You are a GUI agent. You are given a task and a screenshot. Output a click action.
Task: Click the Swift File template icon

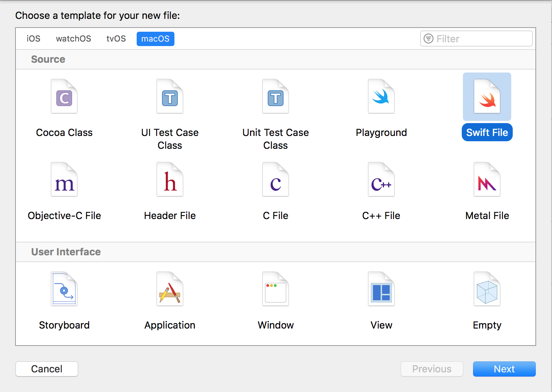point(487,96)
